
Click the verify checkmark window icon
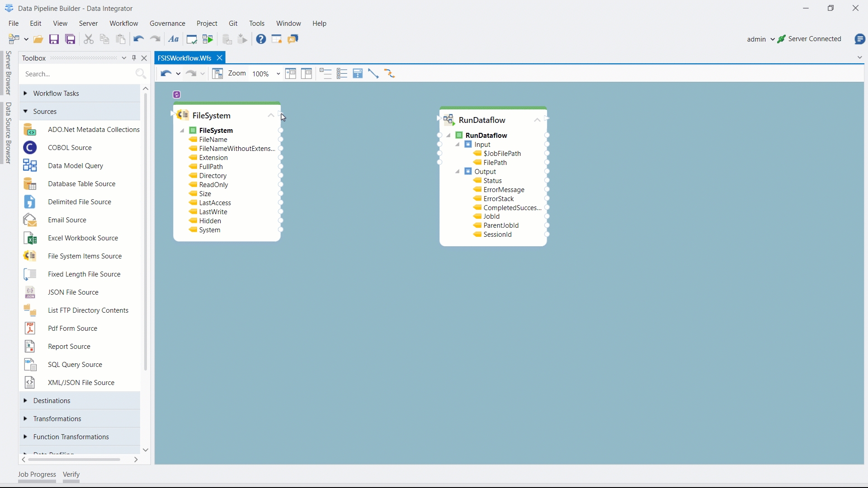point(192,39)
